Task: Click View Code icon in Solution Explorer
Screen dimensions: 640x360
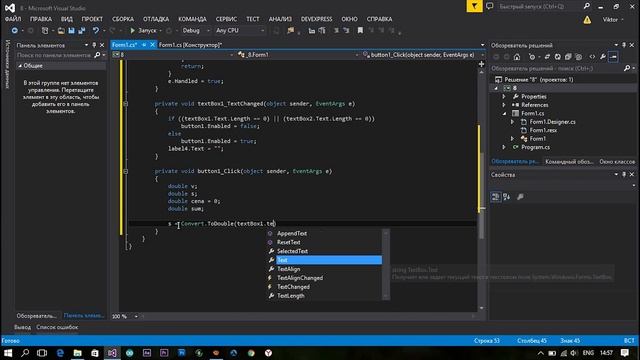Action: click(x=592, y=57)
